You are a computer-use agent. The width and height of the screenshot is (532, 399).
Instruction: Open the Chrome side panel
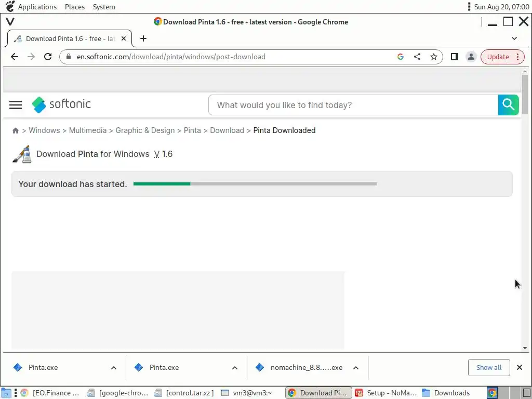tap(454, 57)
